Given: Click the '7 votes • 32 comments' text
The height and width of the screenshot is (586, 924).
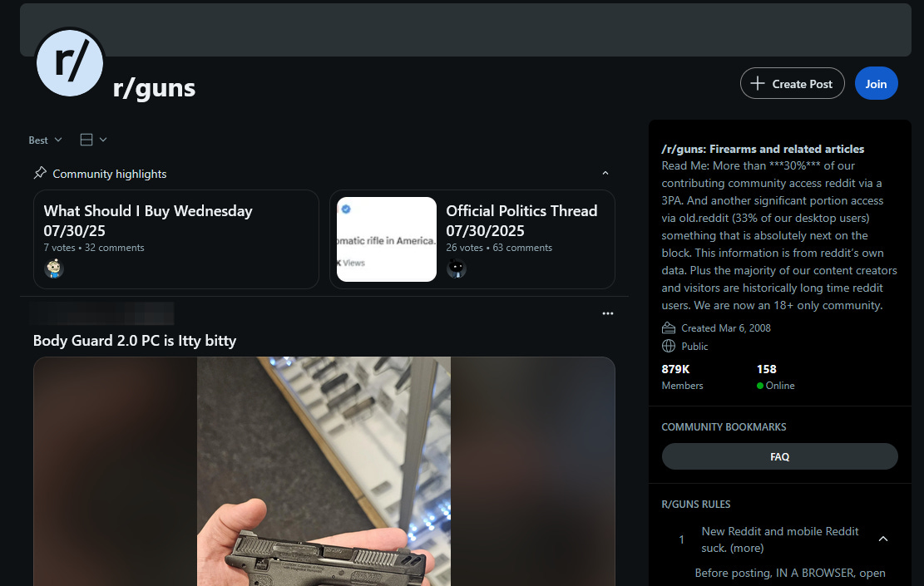Looking at the screenshot, I should pyautogui.click(x=94, y=248).
